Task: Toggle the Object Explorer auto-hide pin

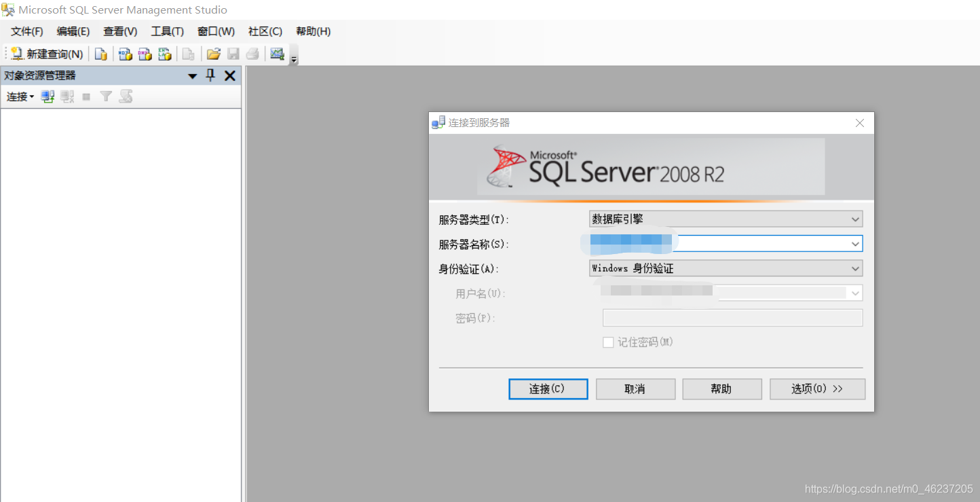Action: [210, 75]
